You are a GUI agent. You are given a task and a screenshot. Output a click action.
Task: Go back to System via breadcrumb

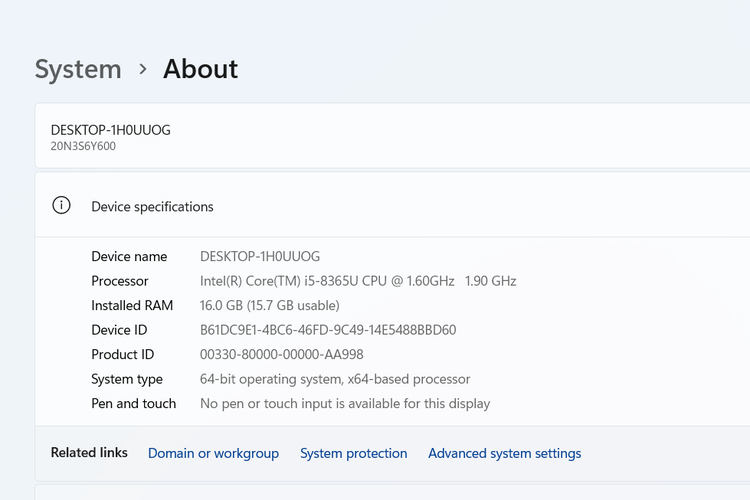coord(78,69)
